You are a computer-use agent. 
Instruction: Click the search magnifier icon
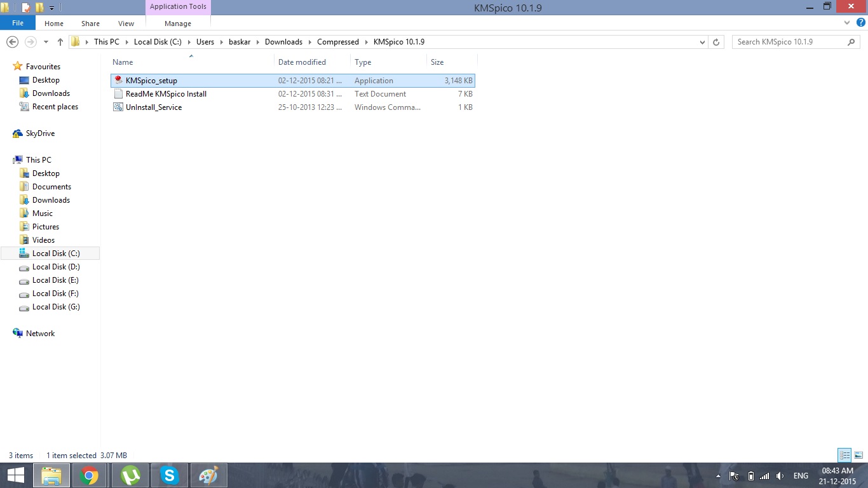pos(851,42)
